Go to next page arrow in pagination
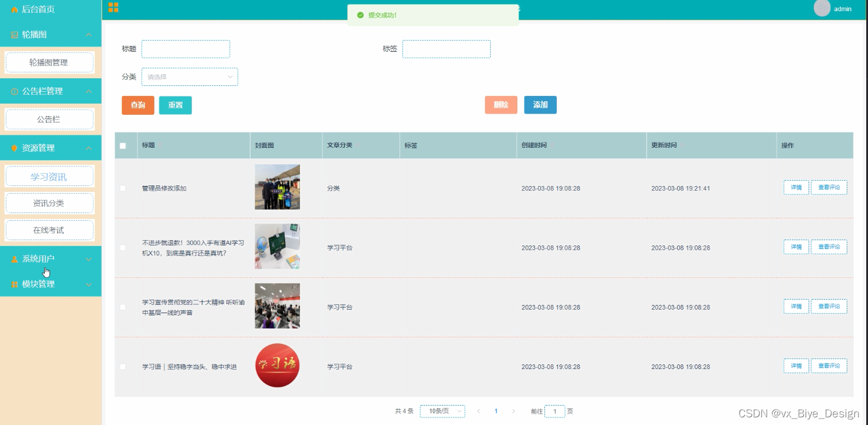The height and width of the screenshot is (425, 868). click(x=514, y=411)
